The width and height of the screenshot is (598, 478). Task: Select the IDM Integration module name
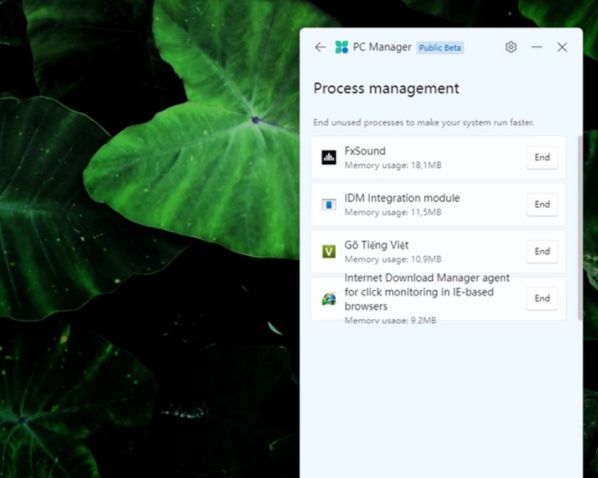pos(402,198)
